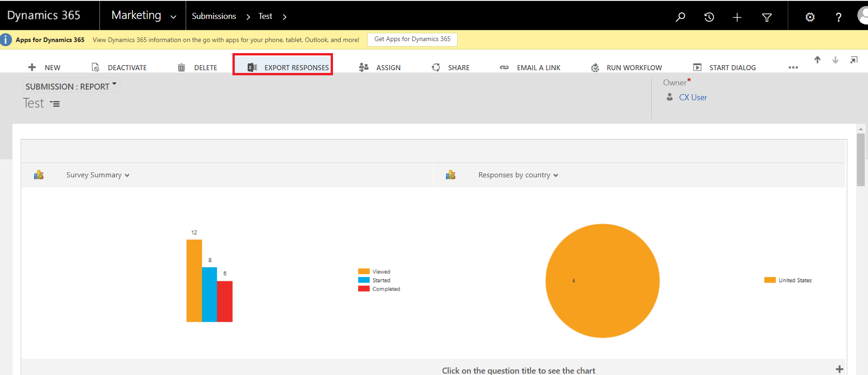Click the Excel icon for export responses
This screenshot has height=375, width=868.
[252, 67]
